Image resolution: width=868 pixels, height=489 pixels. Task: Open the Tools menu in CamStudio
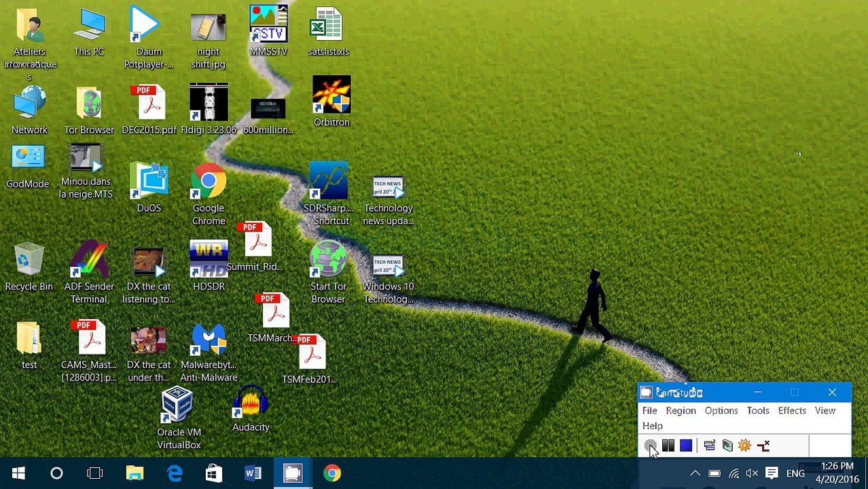click(x=758, y=410)
